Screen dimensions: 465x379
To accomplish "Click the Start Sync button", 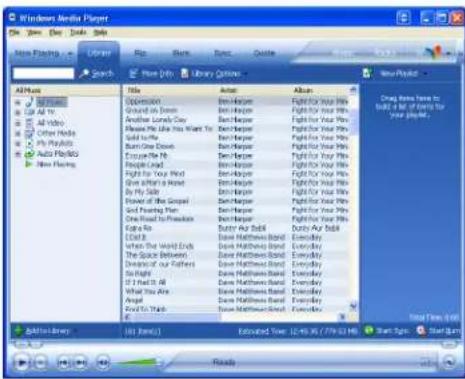I will 386,331.
